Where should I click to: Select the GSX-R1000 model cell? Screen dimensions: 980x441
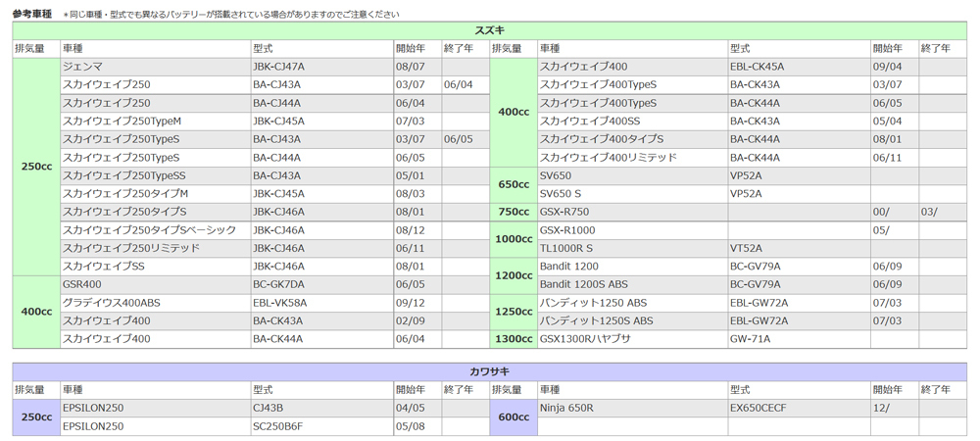(x=632, y=230)
